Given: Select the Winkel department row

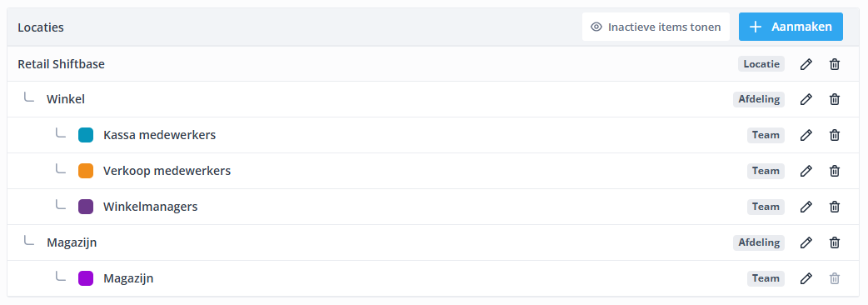Looking at the screenshot, I should coord(433,100).
